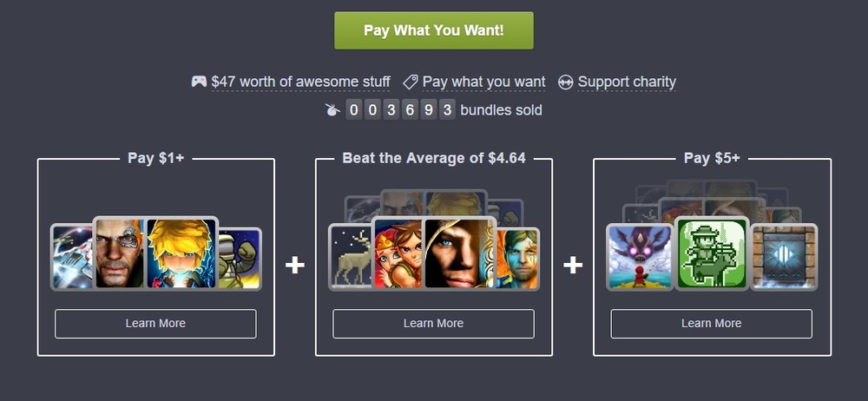Select the pixel deer game icon

351,257
